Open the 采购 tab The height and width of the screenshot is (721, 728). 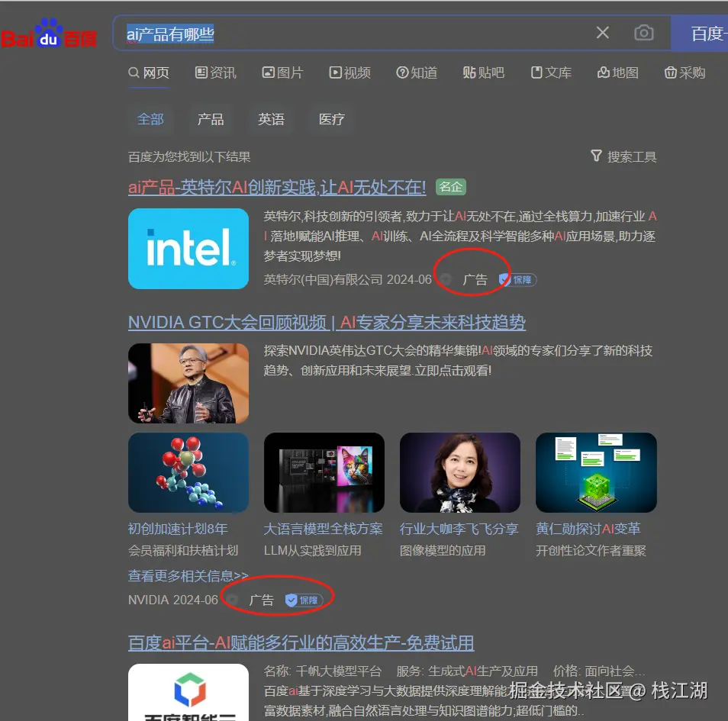click(685, 72)
